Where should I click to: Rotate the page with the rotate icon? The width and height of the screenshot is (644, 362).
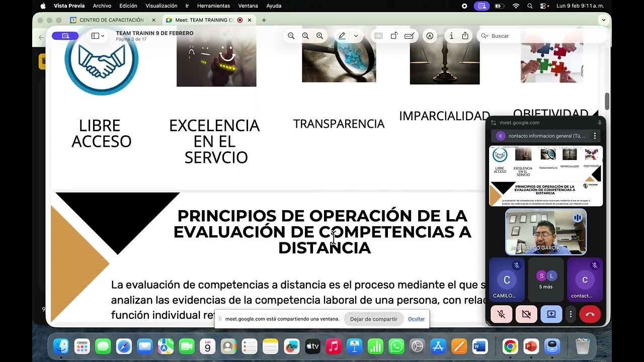click(394, 36)
